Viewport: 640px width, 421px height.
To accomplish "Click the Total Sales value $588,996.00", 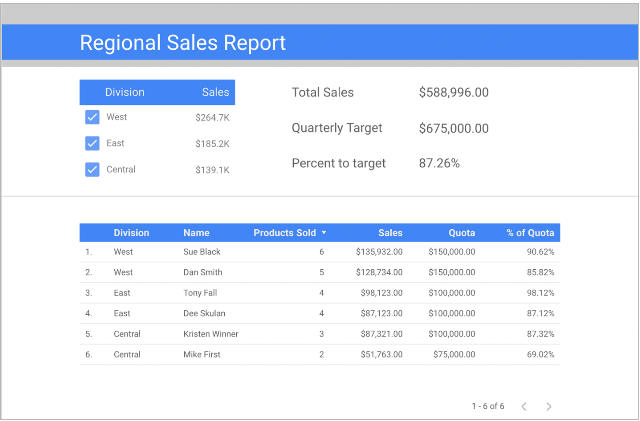I will click(453, 92).
